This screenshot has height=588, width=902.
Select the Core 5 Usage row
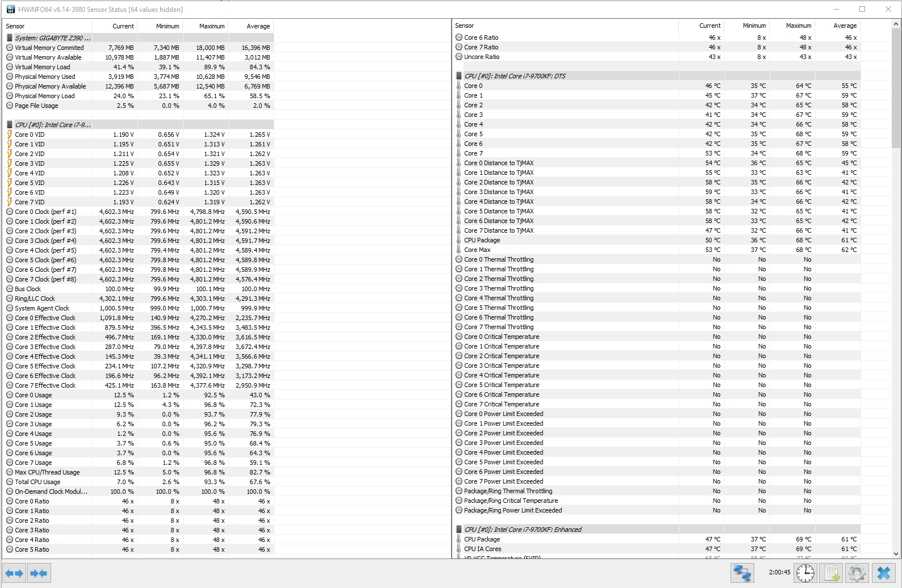[x=139, y=443]
